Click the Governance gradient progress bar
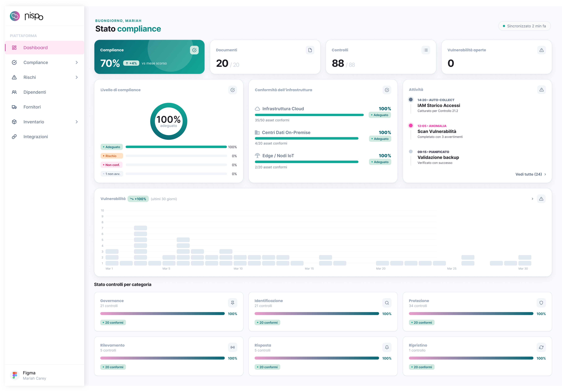This screenshot has height=392, width=562. (x=162, y=313)
